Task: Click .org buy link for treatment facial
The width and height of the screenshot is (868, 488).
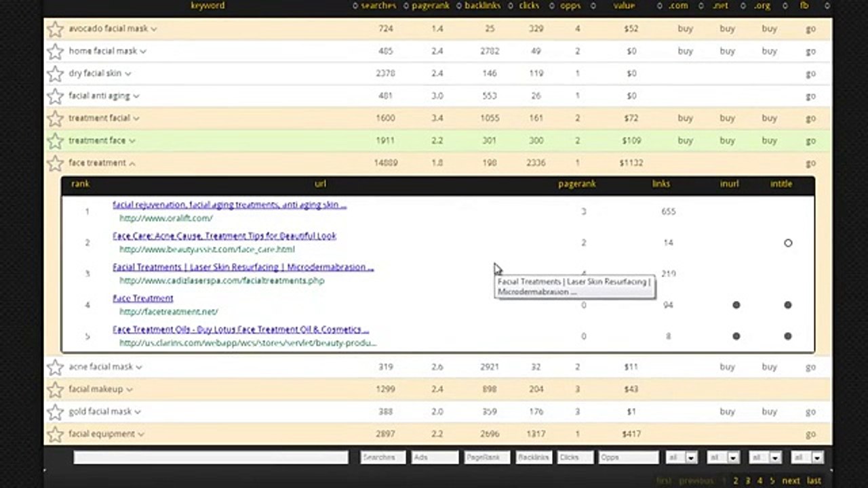Action: pos(769,119)
